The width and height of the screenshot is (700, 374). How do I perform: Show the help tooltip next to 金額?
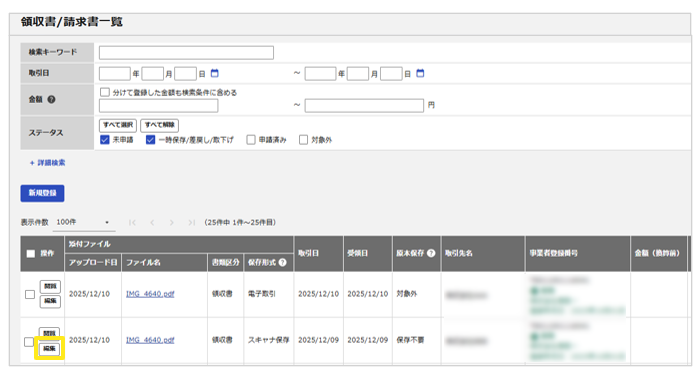click(x=51, y=100)
